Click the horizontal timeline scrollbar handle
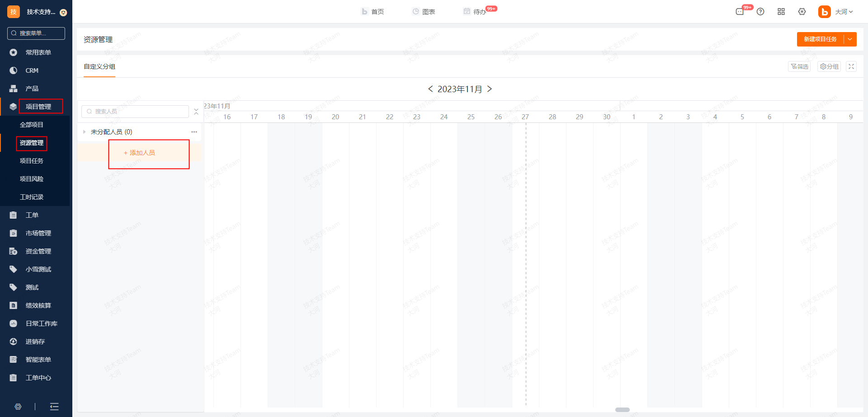 (x=623, y=410)
